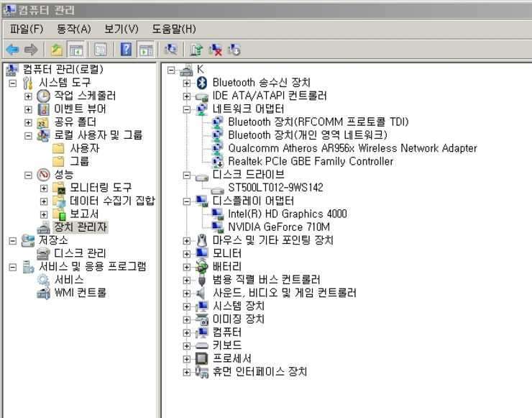Click the Uninstall device red X icon
This screenshot has width=532, height=418.
(216, 50)
